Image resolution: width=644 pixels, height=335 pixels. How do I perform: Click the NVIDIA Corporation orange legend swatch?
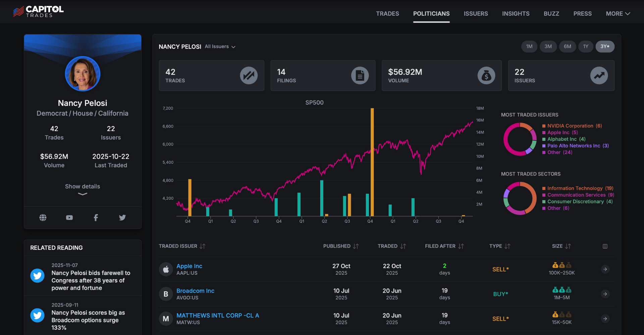pos(544,126)
